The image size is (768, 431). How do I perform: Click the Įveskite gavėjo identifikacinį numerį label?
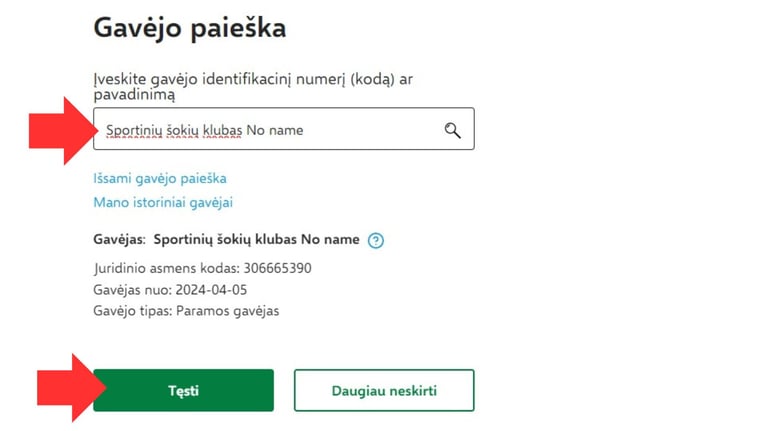pyautogui.click(x=253, y=86)
